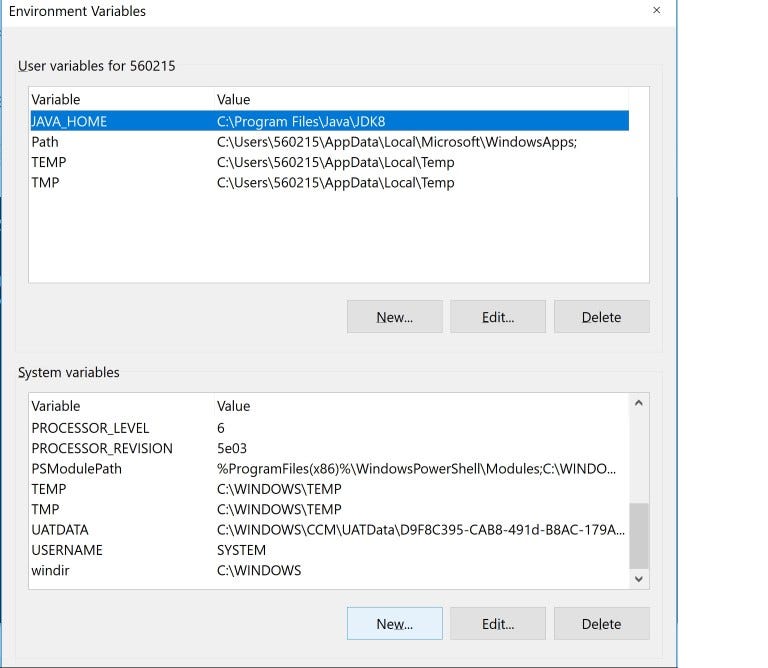Select the PSModulePath system variable
Screen dimensions: 768x668
click(330, 469)
